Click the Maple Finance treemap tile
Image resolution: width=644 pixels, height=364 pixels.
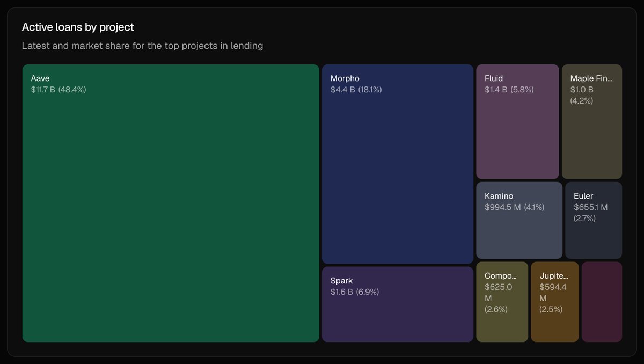[x=592, y=121]
